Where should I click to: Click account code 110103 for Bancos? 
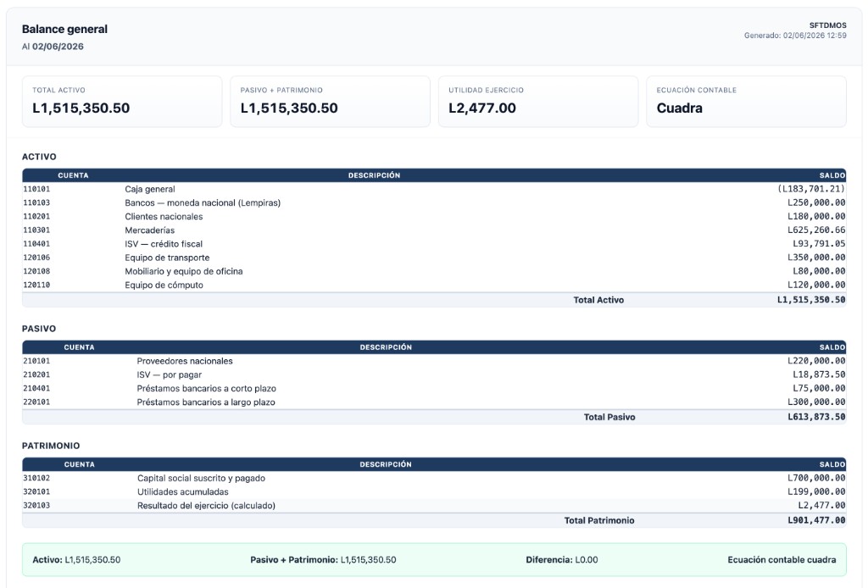click(36, 202)
